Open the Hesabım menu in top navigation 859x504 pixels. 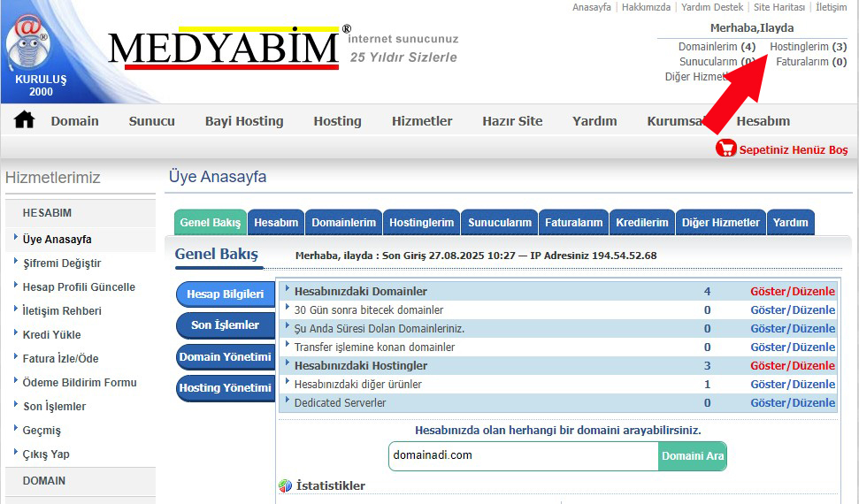(763, 121)
